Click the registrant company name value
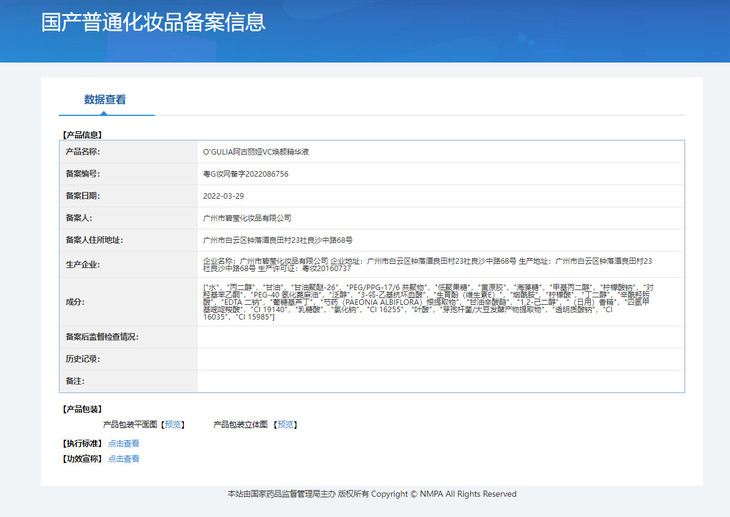Image resolution: width=730 pixels, height=517 pixels. point(247,218)
